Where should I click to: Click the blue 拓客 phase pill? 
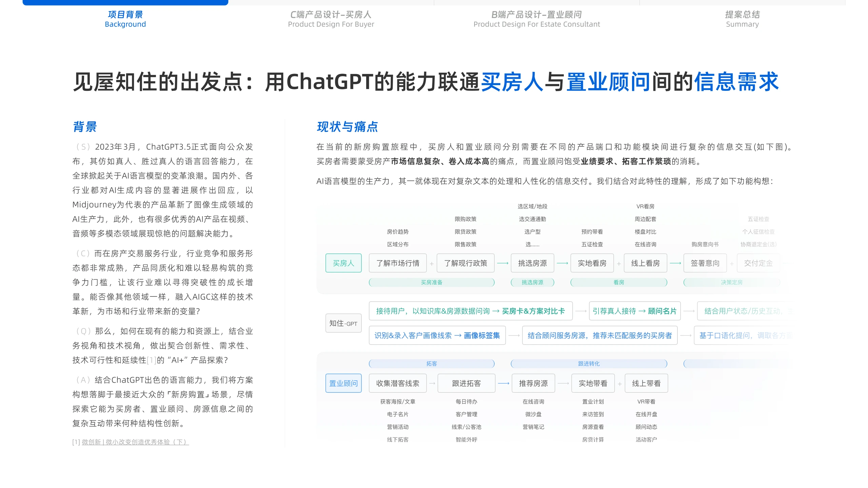click(432, 364)
